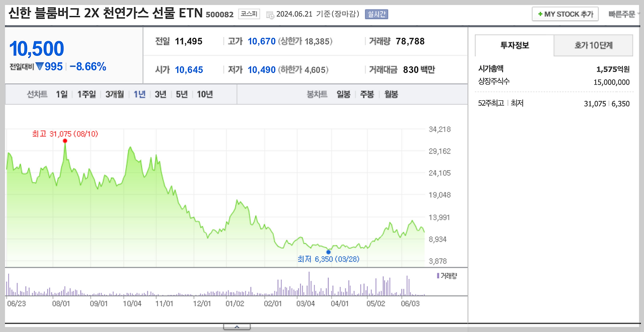Click the 상장주식수 value 15,000,000
This screenshot has width=644, height=332.
(x=611, y=82)
